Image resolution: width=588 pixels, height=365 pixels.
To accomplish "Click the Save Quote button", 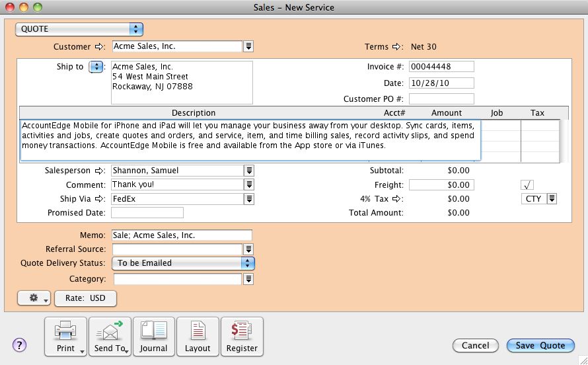I will click(540, 345).
